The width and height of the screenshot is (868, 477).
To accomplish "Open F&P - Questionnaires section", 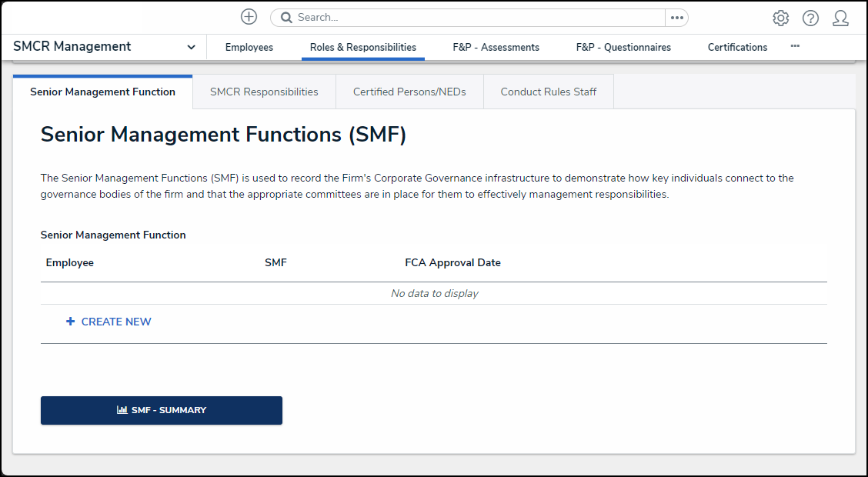I will [623, 47].
